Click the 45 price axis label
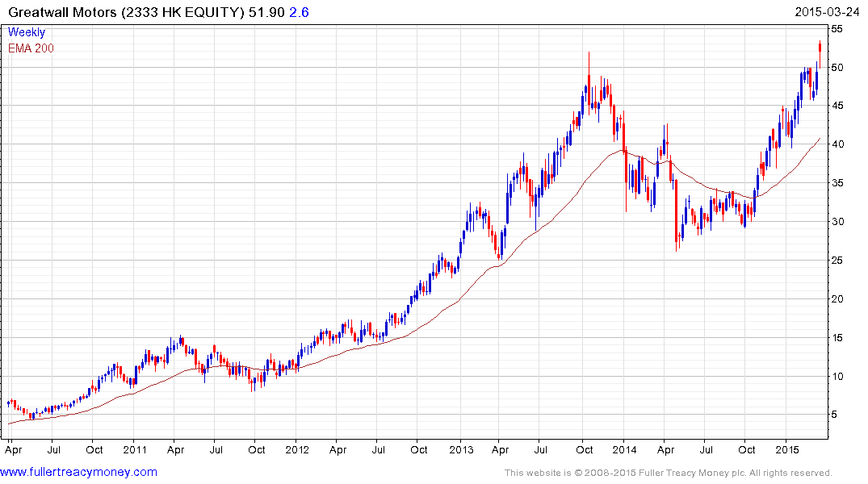Viewport: 868px width, 484px height. (x=837, y=106)
